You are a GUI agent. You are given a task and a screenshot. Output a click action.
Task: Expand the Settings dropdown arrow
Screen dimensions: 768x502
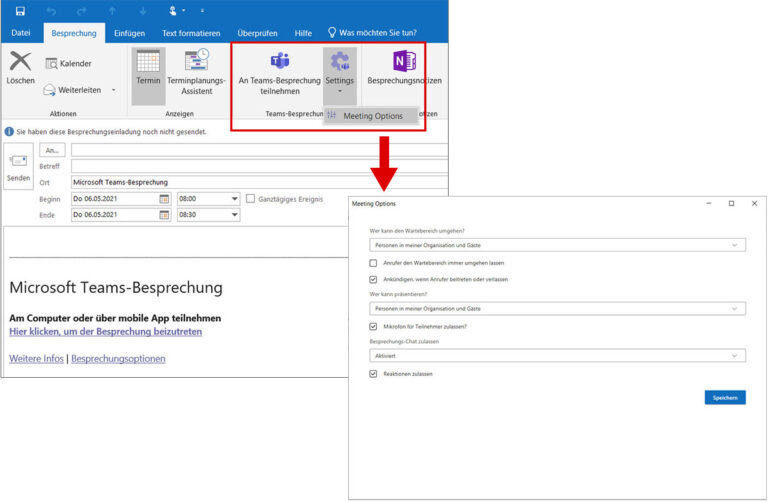point(340,91)
